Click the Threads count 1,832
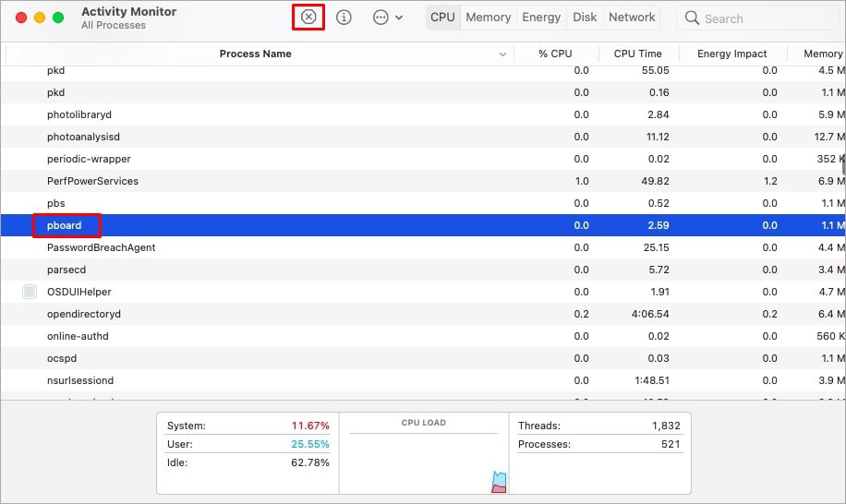The image size is (846, 504). click(x=666, y=426)
